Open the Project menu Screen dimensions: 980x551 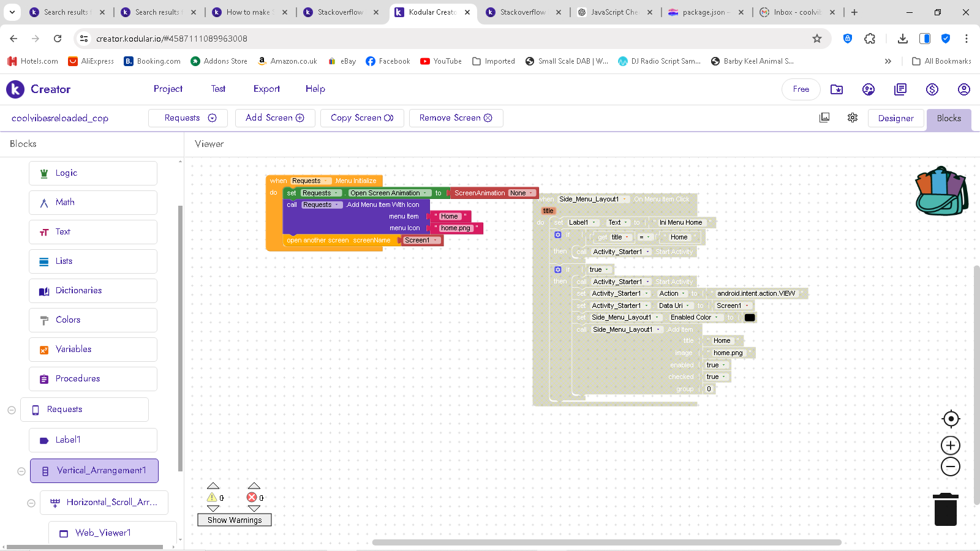coord(168,89)
